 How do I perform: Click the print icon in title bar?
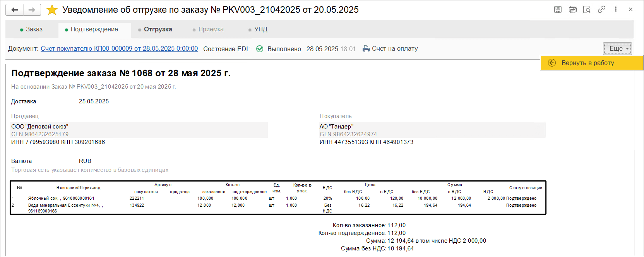point(572,10)
